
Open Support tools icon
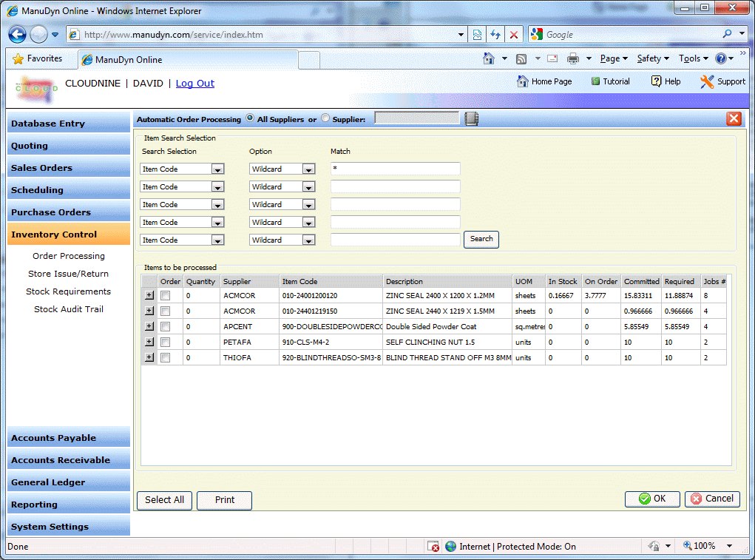point(707,81)
